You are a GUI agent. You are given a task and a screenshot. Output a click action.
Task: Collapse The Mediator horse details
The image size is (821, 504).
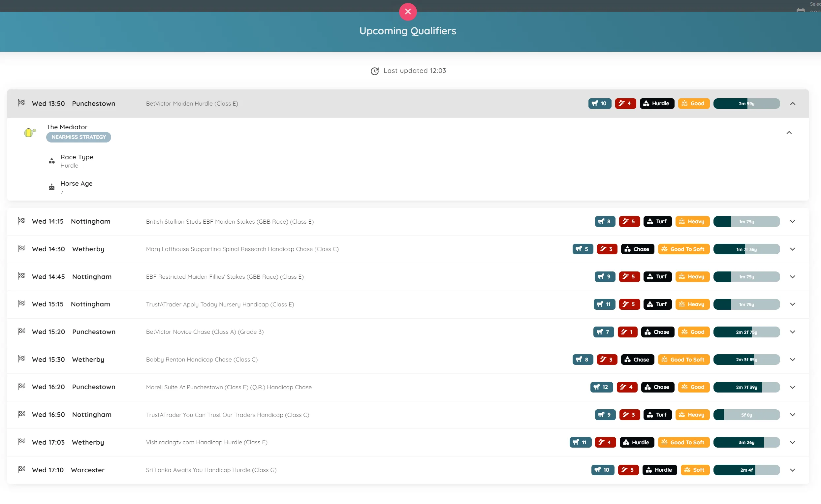[x=789, y=132]
